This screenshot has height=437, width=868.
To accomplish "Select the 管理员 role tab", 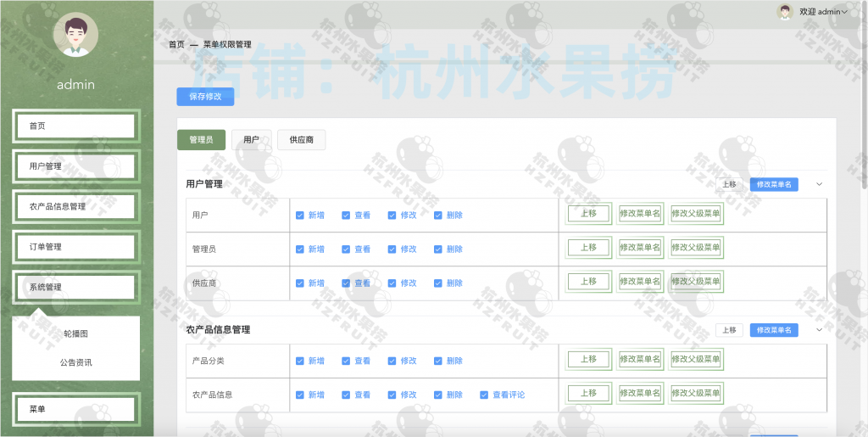I will coord(201,140).
